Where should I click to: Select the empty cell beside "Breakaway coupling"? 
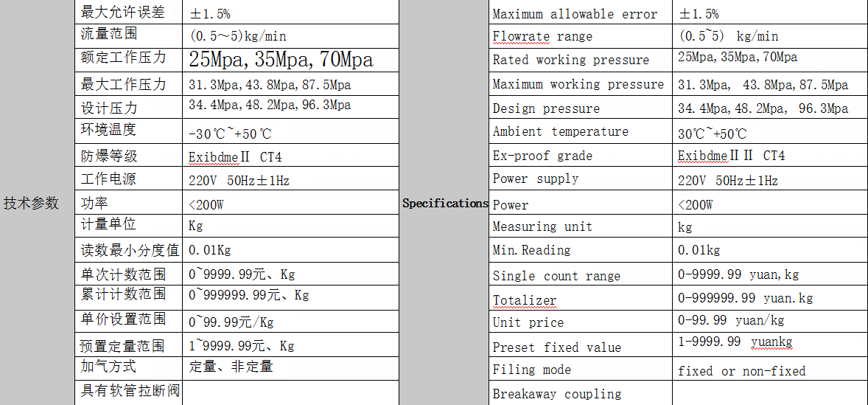[x=769, y=393]
